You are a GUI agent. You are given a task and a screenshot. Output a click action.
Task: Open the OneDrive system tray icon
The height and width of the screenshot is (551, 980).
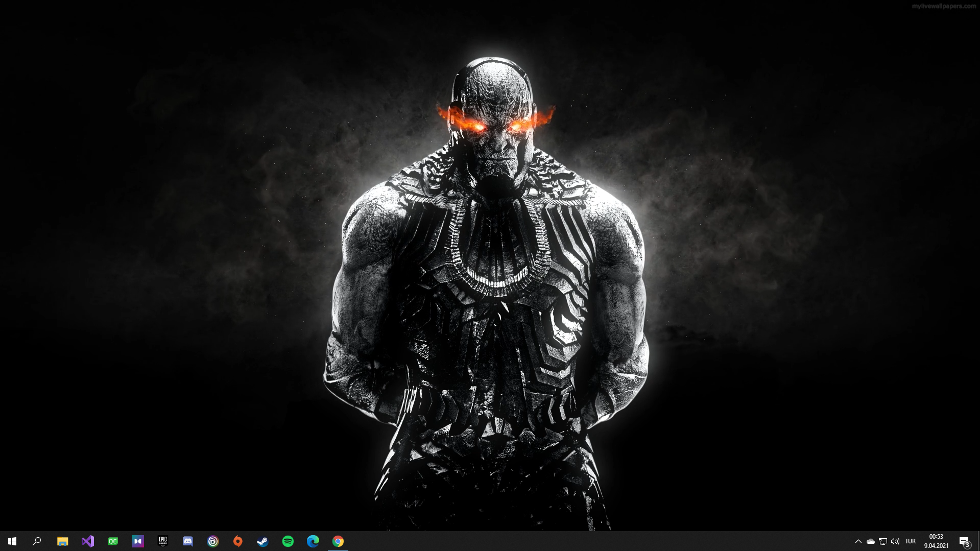click(871, 541)
